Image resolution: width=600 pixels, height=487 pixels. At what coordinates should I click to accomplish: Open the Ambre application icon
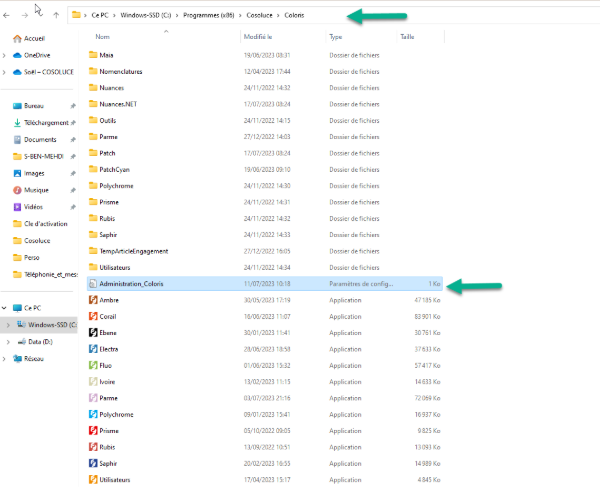point(93,300)
